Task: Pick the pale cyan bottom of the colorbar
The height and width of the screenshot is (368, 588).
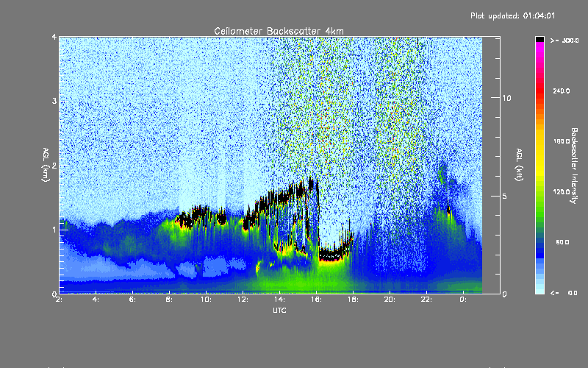Action: pos(539,290)
